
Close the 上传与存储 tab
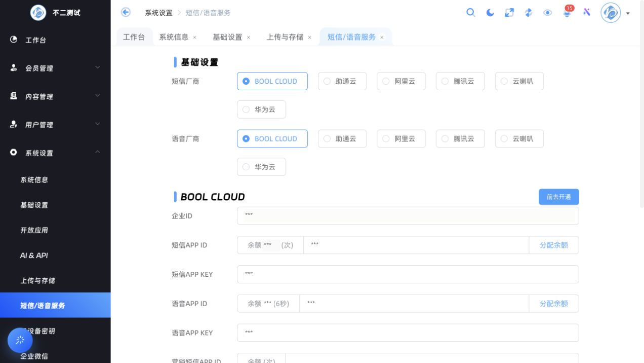(x=309, y=38)
